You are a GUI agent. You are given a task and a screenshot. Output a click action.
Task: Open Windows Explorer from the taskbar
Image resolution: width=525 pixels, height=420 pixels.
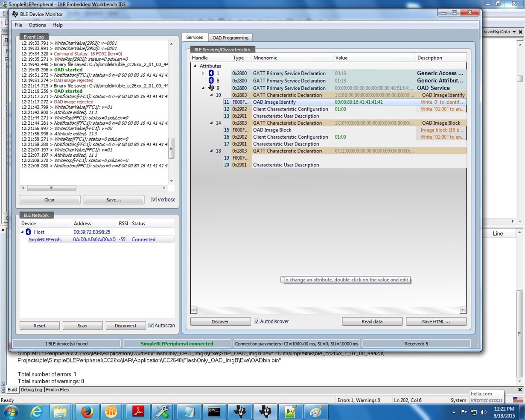click(x=60, y=412)
